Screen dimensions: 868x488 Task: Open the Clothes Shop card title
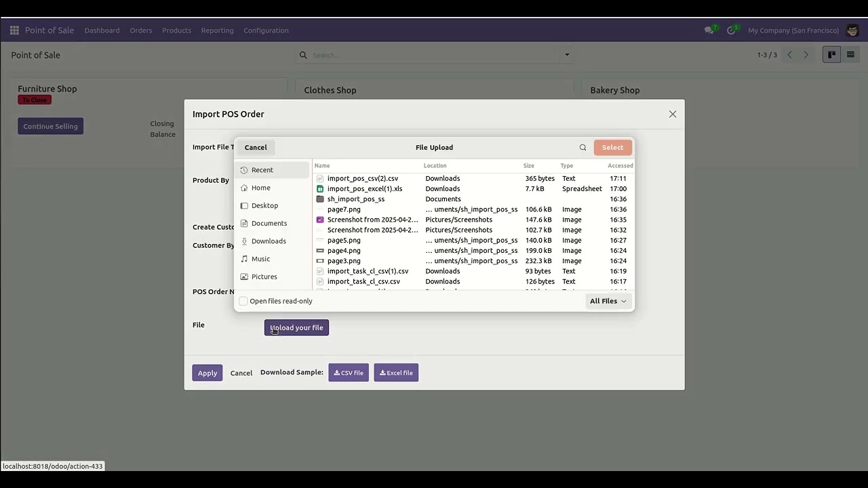(x=330, y=90)
